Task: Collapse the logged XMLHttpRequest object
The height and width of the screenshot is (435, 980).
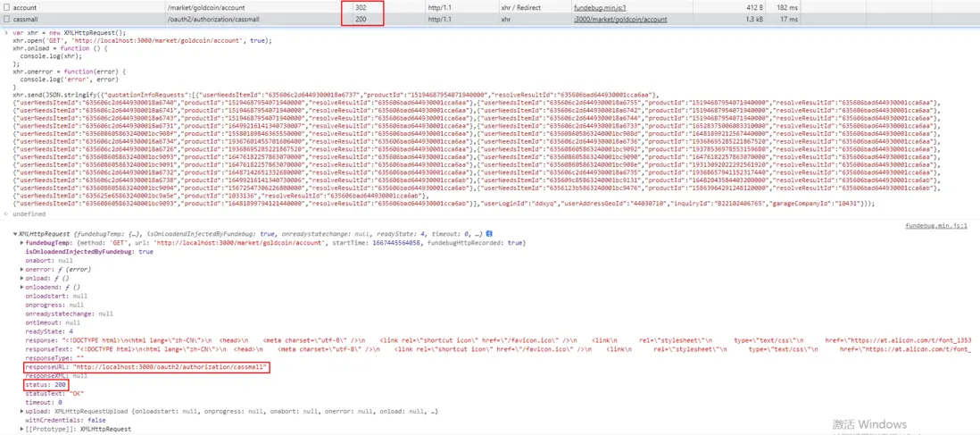Action: pos(16,233)
